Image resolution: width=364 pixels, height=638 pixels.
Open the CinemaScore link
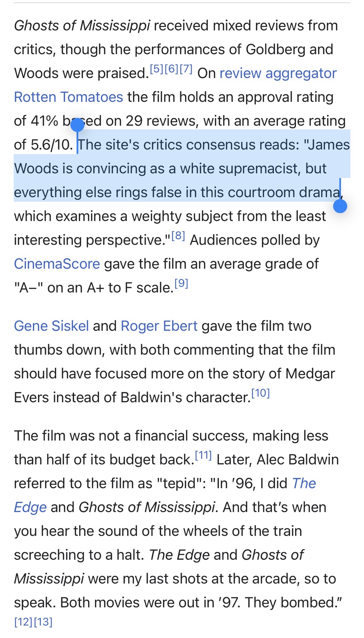point(57,264)
